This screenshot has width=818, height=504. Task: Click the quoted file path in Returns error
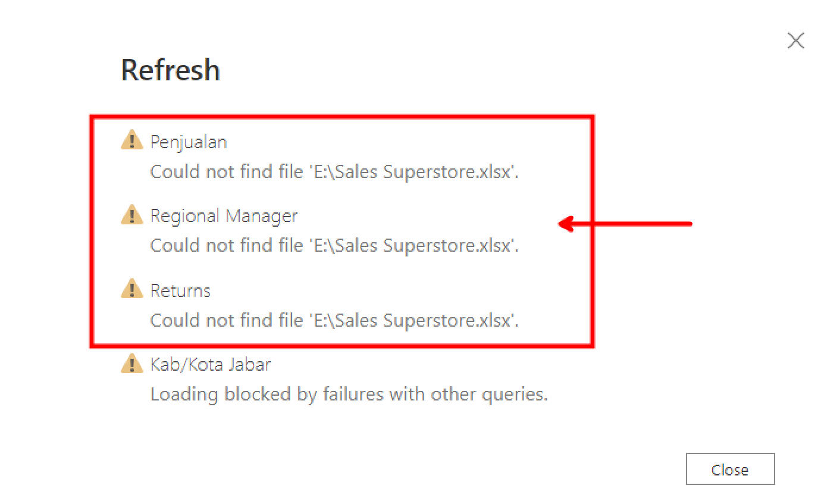[x=413, y=321]
